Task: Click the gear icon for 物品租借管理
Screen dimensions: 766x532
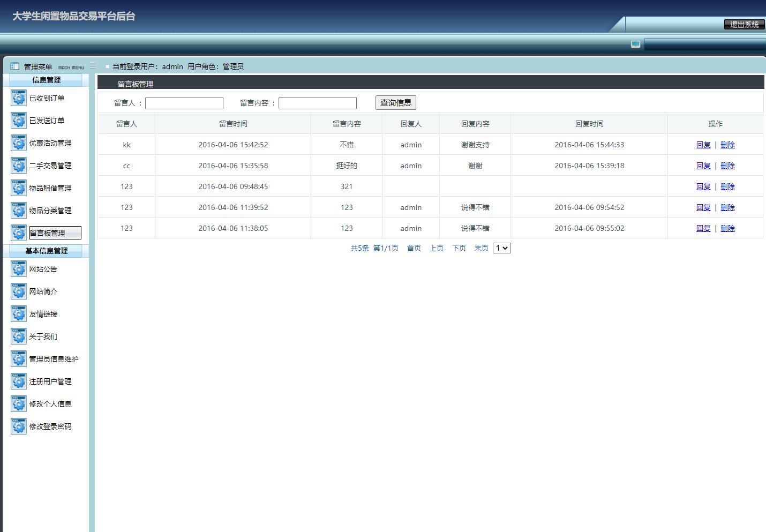Action: pos(19,188)
